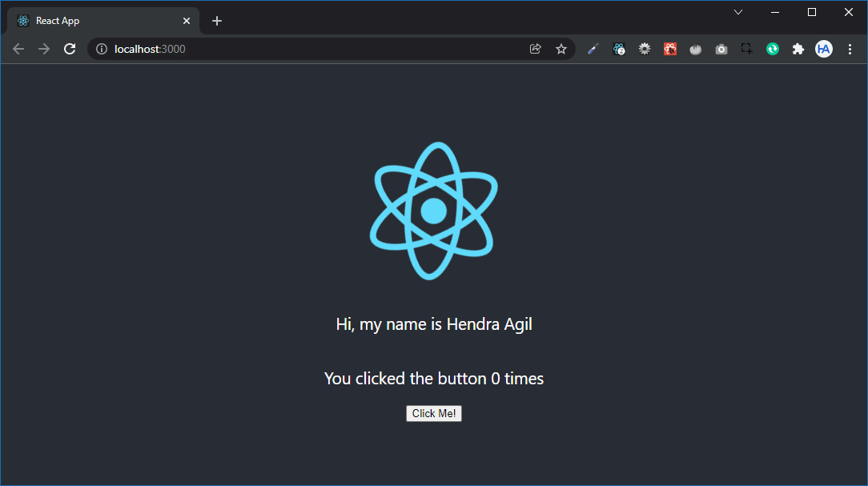Click the red Redux-style devtools extension icon
This screenshot has width=868, height=486.
pyautogui.click(x=669, y=49)
